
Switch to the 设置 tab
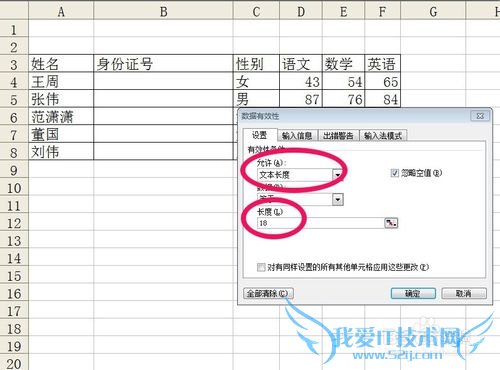click(x=260, y=135)
